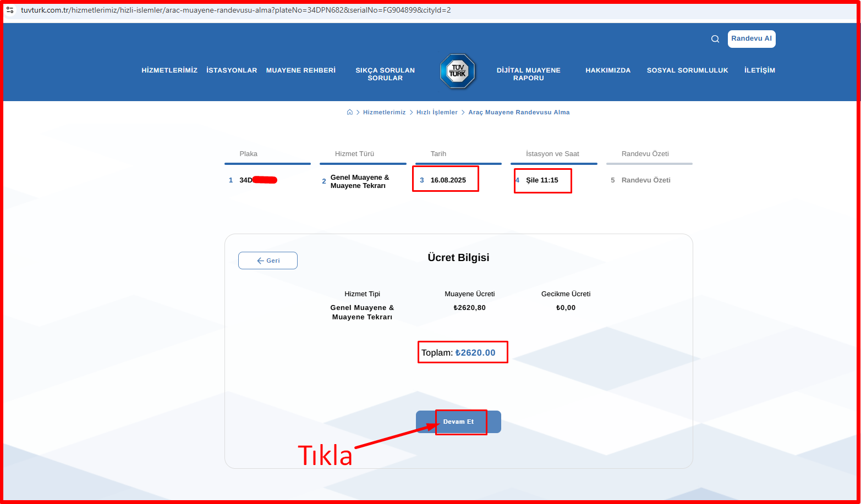Click the TÜV TÜRK logo
This screenshot has height=504, width=861.
[x=457, y=71]
